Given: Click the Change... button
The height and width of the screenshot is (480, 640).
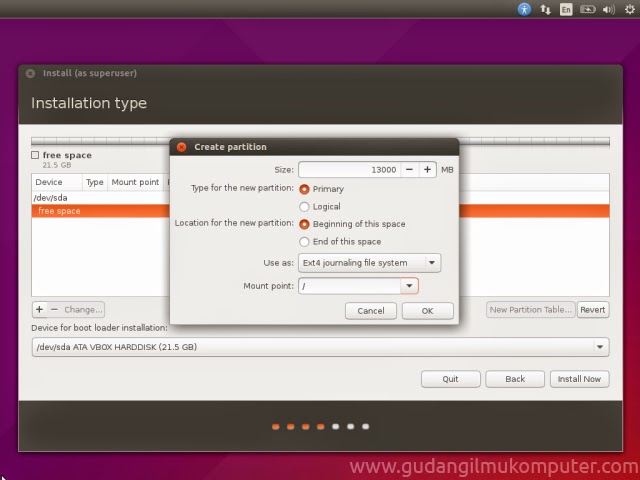Looking at the screenshot, I should [83, 309].
